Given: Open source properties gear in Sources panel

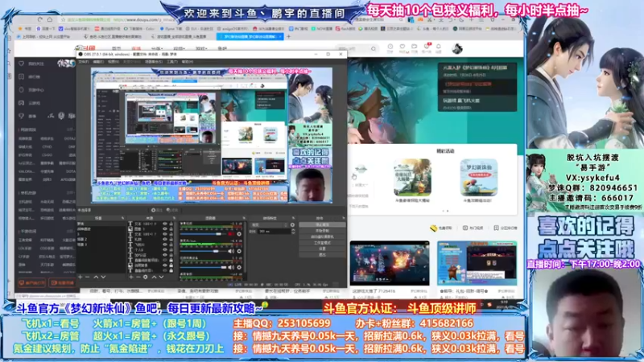Looking at the screenshot, I should 146,277.
